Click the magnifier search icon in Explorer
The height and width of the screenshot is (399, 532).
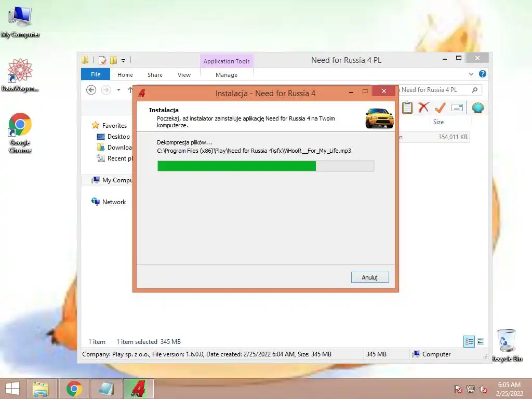(x=475, y=90)
